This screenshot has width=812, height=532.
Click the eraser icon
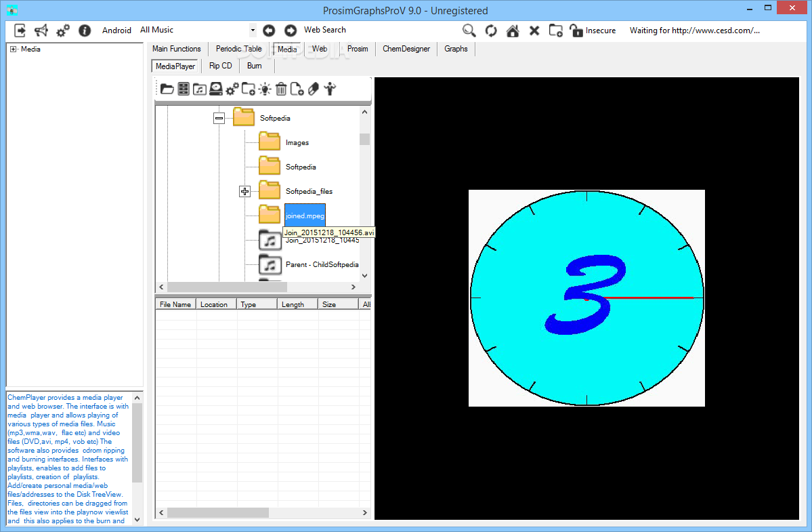pos(314,89)
